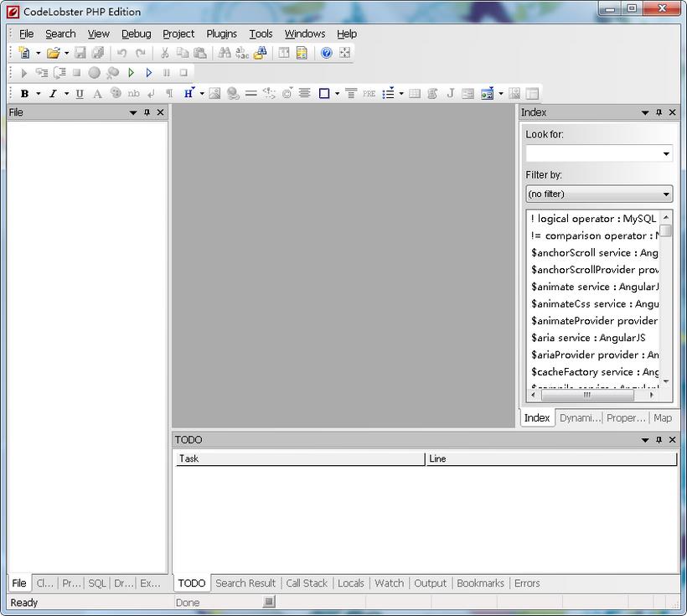Switch to Bookmarks tab
This screenshot has height=616, width=687.
480,583
